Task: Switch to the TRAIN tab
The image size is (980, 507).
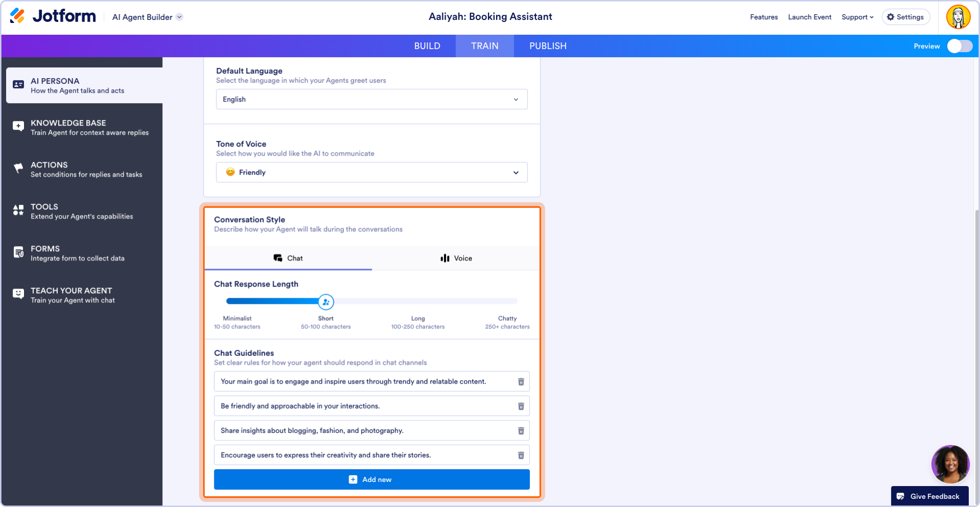Action: [x=485, y=46]
